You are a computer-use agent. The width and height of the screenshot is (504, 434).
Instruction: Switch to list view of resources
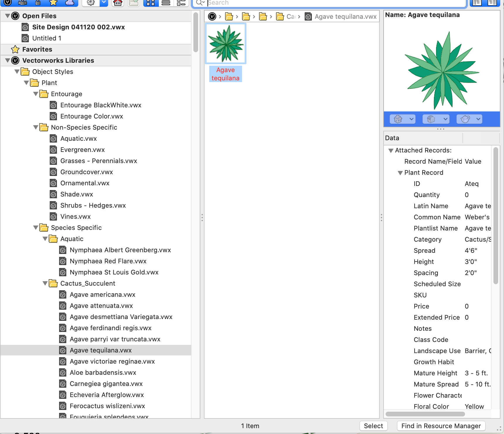(166, 3)
